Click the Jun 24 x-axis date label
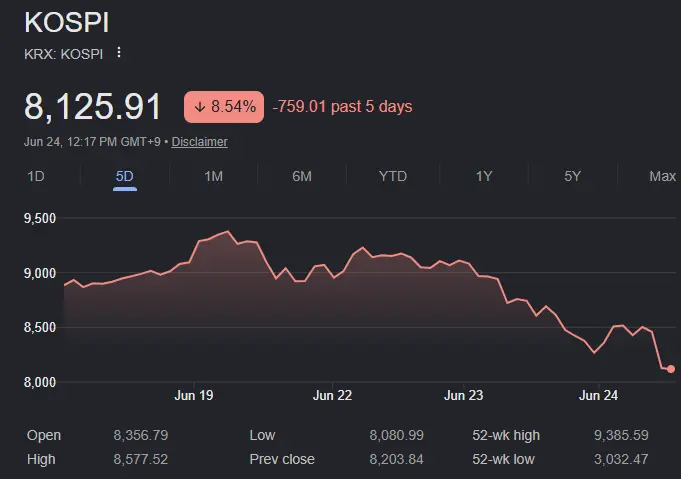 [x=598, y=395]
